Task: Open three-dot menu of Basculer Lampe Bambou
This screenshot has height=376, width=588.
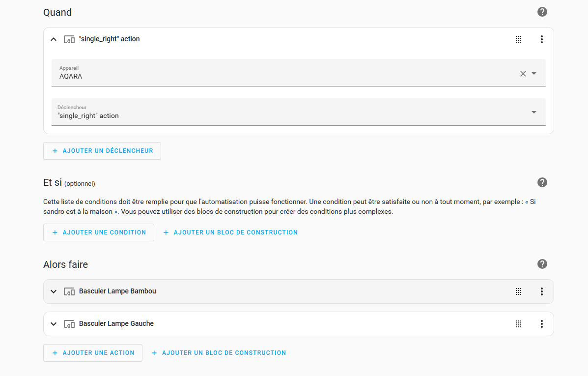Action: [x=541, y=291]
